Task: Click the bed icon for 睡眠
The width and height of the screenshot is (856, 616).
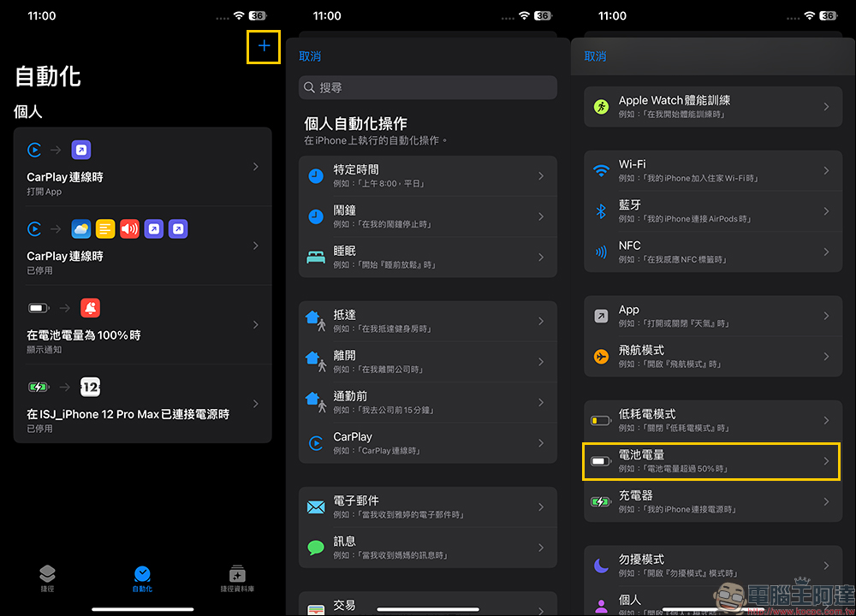Action: pyautogui.click(x=316, y=258)
